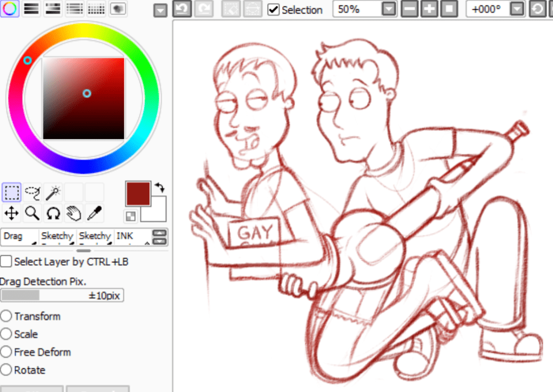Click the dark red foreground color swatch

tap(138, 194)
